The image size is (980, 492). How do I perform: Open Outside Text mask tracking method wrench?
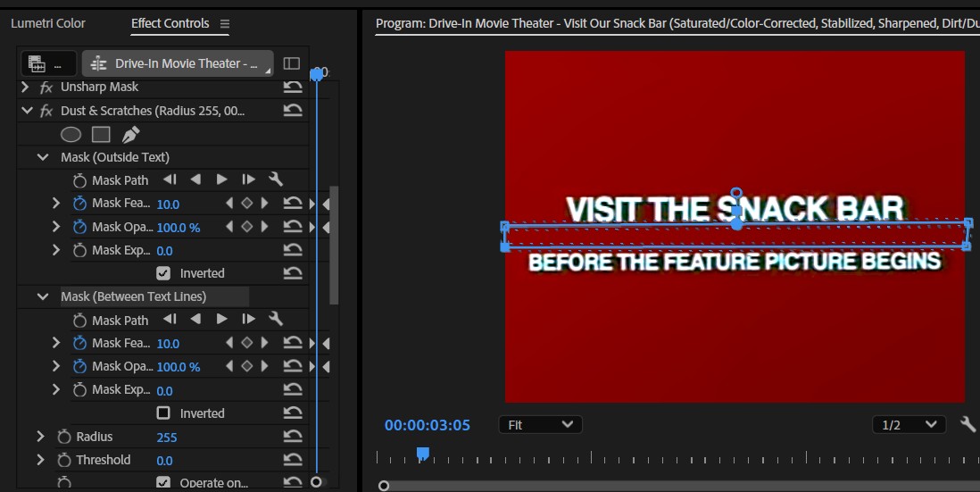(276, 179)
